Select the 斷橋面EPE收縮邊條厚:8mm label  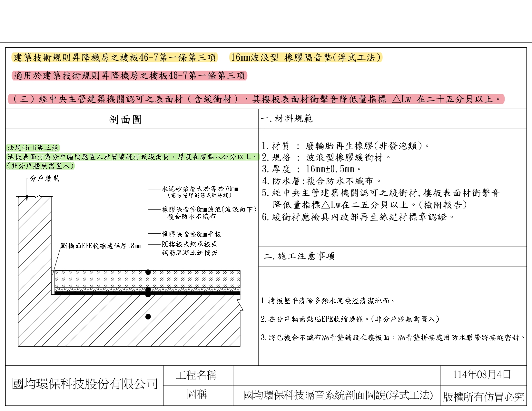point(101,246)
